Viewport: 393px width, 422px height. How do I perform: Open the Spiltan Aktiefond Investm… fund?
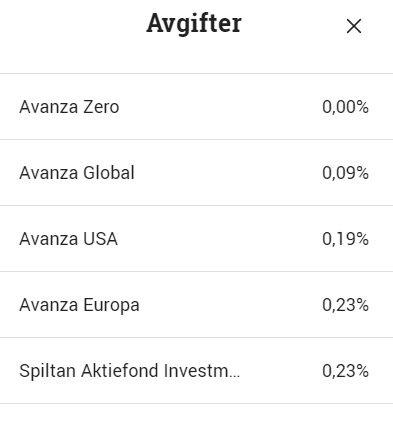pyautogui.click(x=129, y=371)
